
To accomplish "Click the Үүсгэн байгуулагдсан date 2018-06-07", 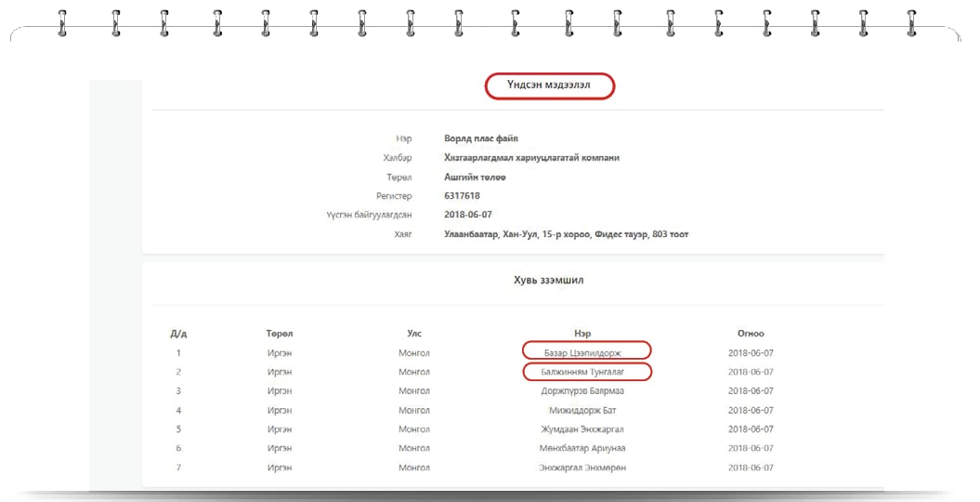I will click(x=468, y=215).
